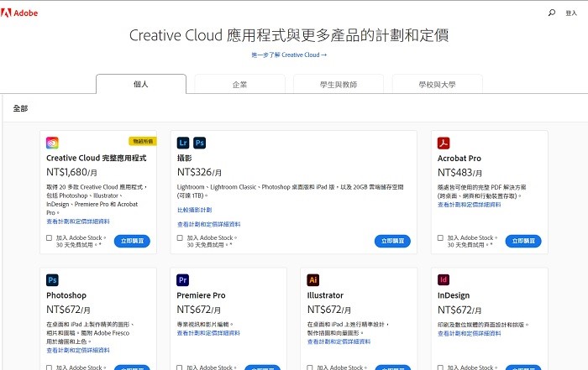Open 進一步了解 Creative Cloud link
Screen dimensions: 588x370
[289, 55]
